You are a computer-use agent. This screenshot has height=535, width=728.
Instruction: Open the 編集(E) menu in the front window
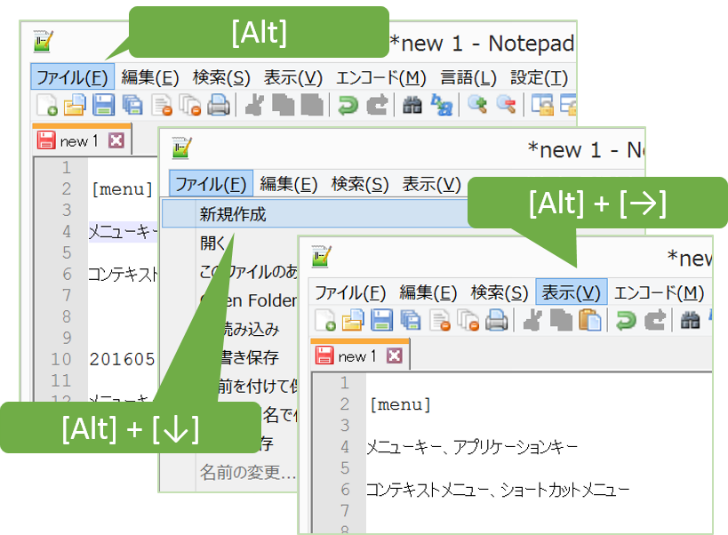pyautogui.click(x=428, y=293)
